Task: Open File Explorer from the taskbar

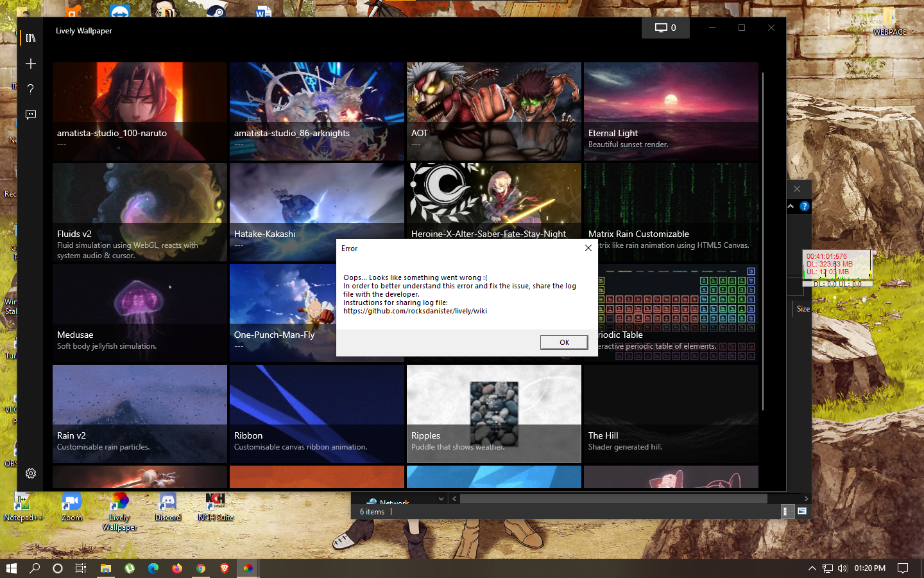Action: [105, 568]
